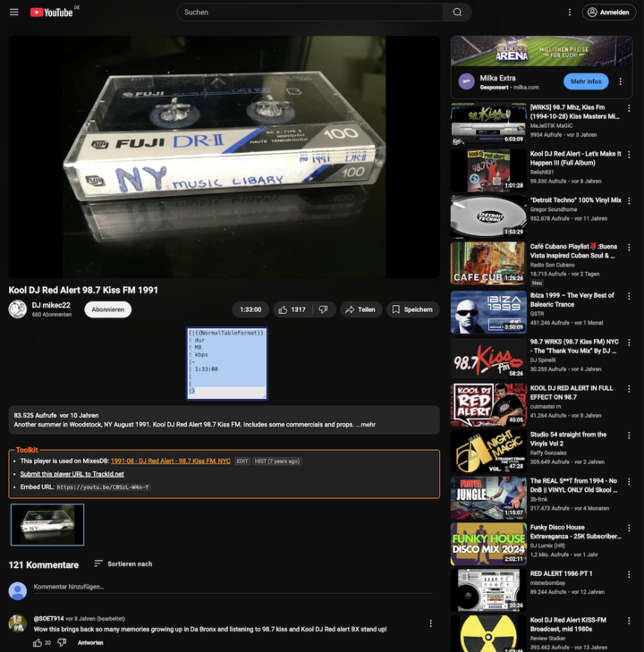The image size is (644, 652).
Task: Select the embed URL https://youtu.be/C0SzL-W4n-Y
Action: (103, 487)
